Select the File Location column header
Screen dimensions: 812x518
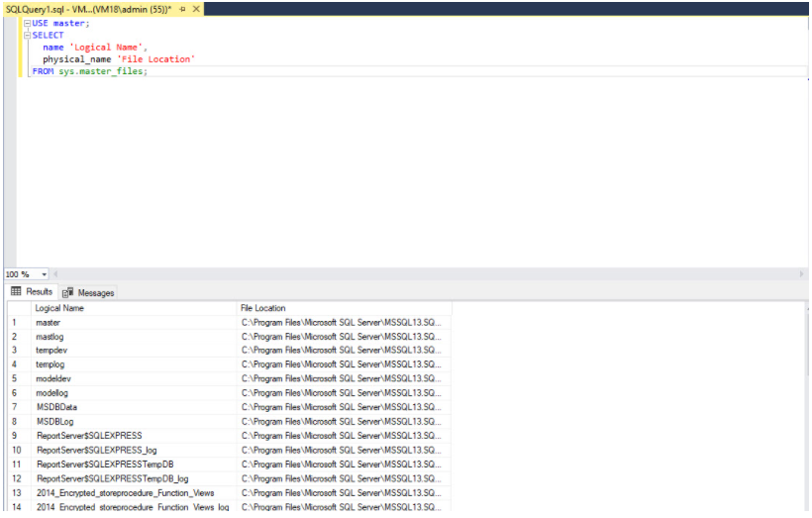coord(344,308)
